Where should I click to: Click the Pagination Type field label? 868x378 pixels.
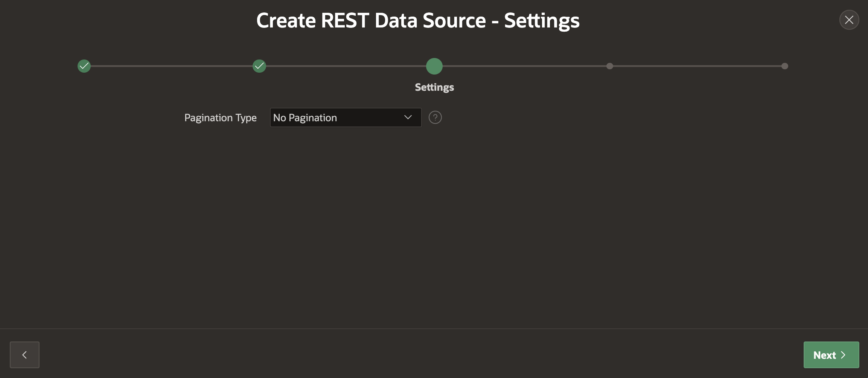tap(220, 118)
